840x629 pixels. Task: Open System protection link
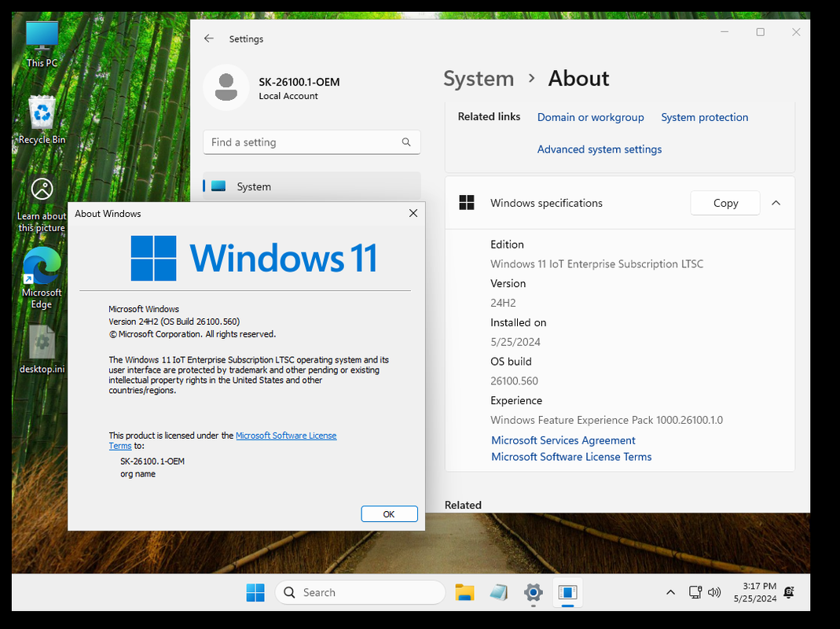click(x=705, y=117)
